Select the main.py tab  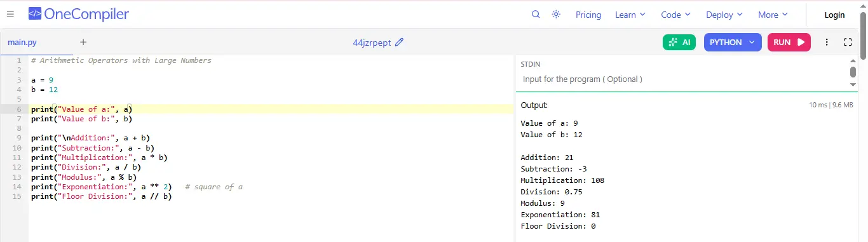coord(22,43)
